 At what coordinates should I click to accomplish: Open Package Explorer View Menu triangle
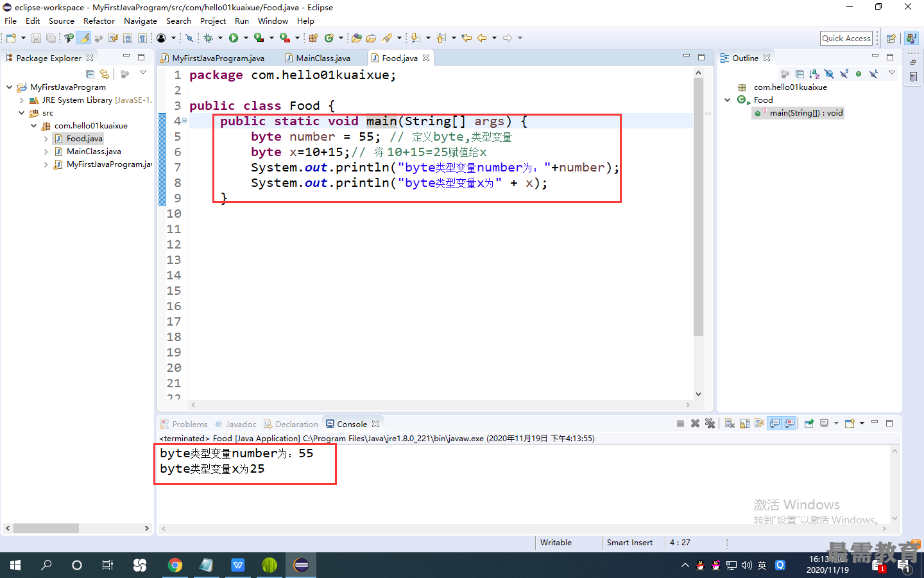coord(143,73)
